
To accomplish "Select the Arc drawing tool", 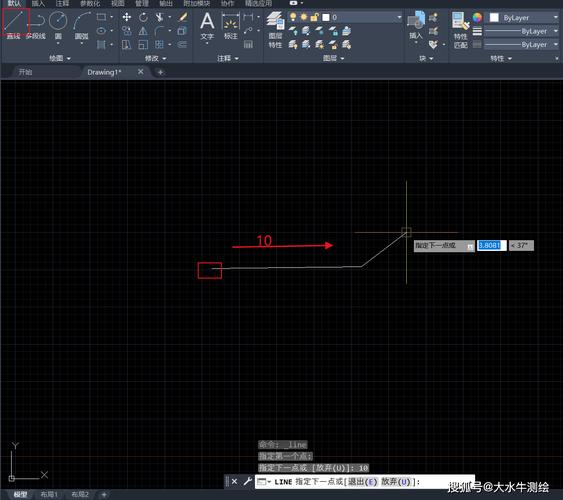I will point(82,24).
